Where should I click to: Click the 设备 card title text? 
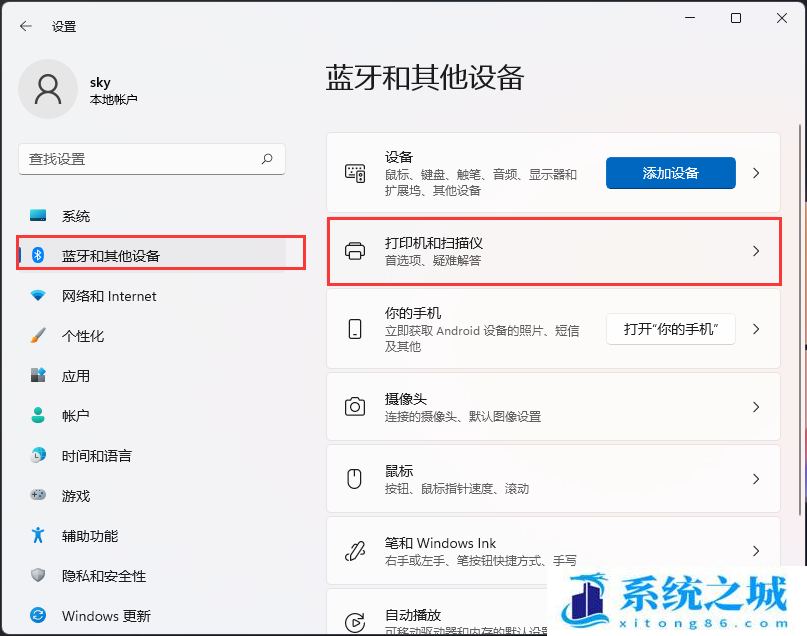(399, 156)
